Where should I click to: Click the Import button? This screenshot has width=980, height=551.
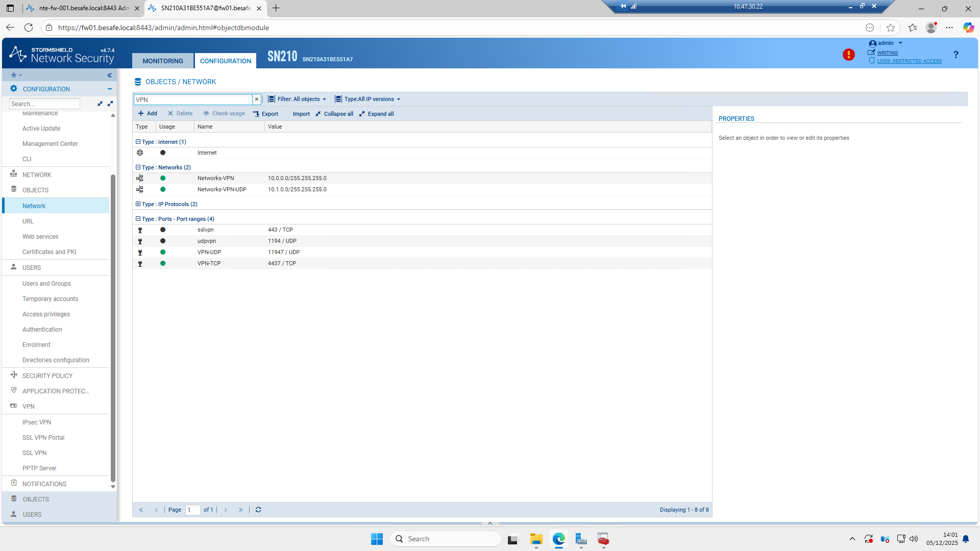pyautogui.click(x=301, y=114)
